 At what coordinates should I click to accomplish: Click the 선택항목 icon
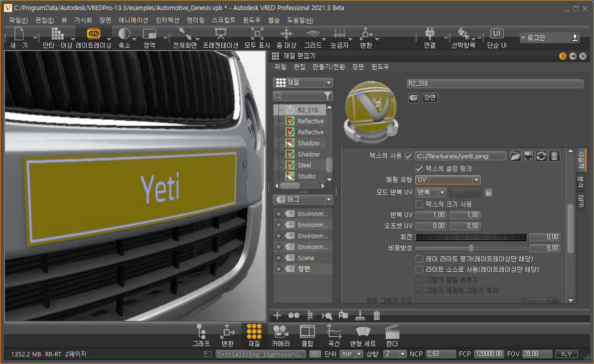tap(463, 34)
